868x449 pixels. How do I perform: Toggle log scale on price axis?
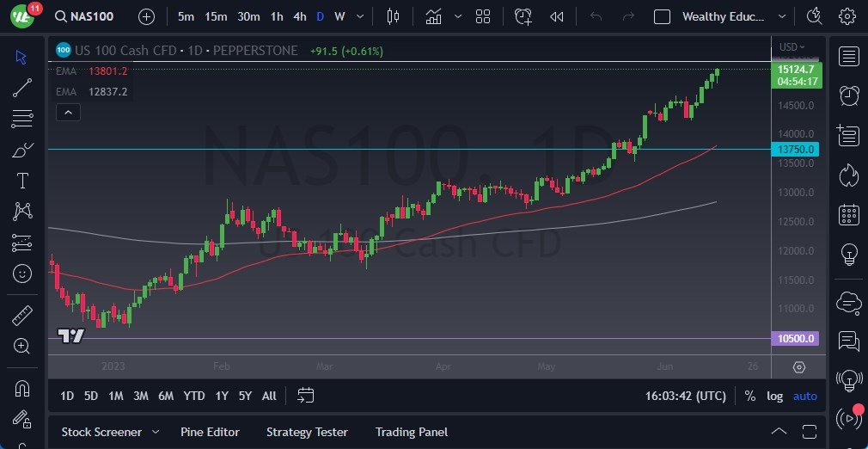pos(774,396)
